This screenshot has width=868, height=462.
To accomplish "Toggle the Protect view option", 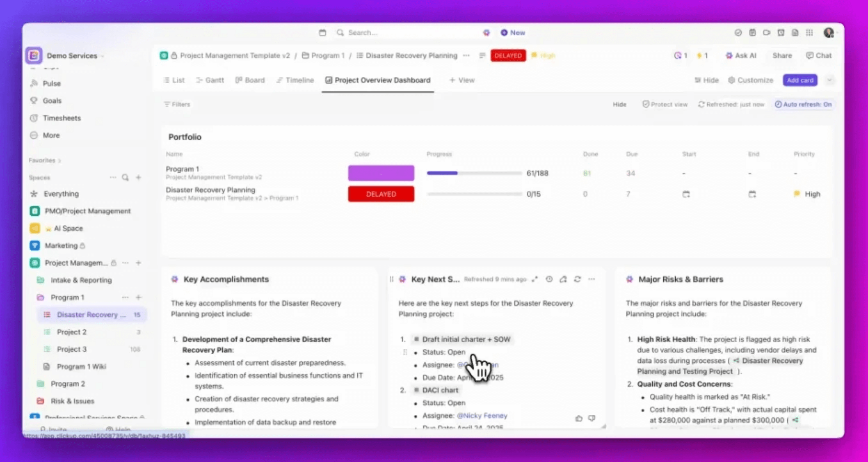I will tap(665, 104).
